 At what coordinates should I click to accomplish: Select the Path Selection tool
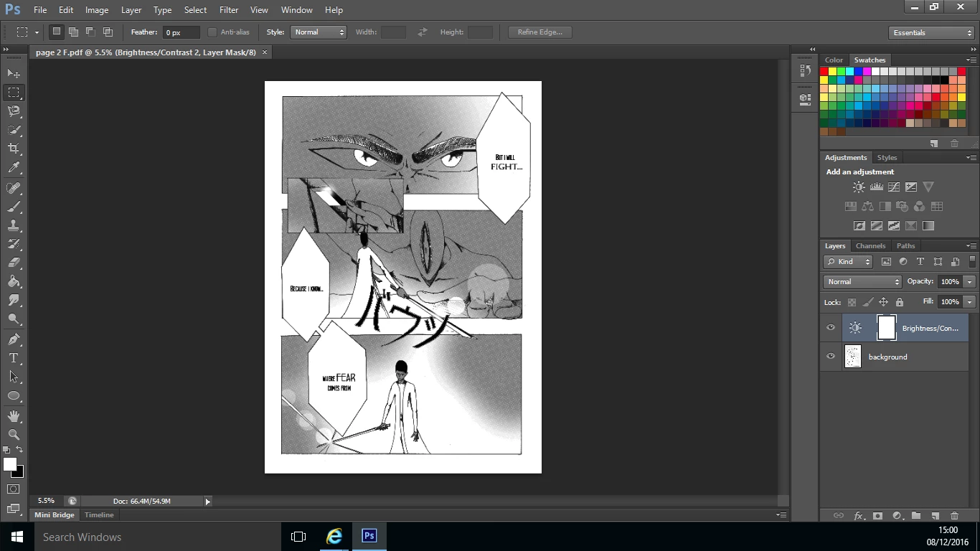point(14,377)
